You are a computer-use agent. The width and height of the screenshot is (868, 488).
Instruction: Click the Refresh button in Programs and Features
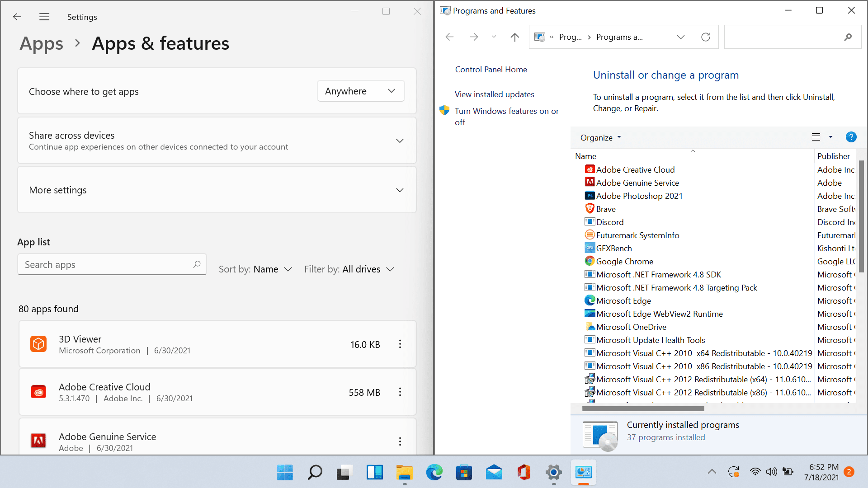click(x=705, y=37)
